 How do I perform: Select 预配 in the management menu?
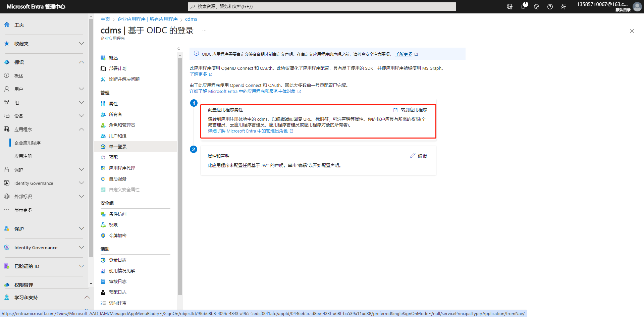point(113,157)
